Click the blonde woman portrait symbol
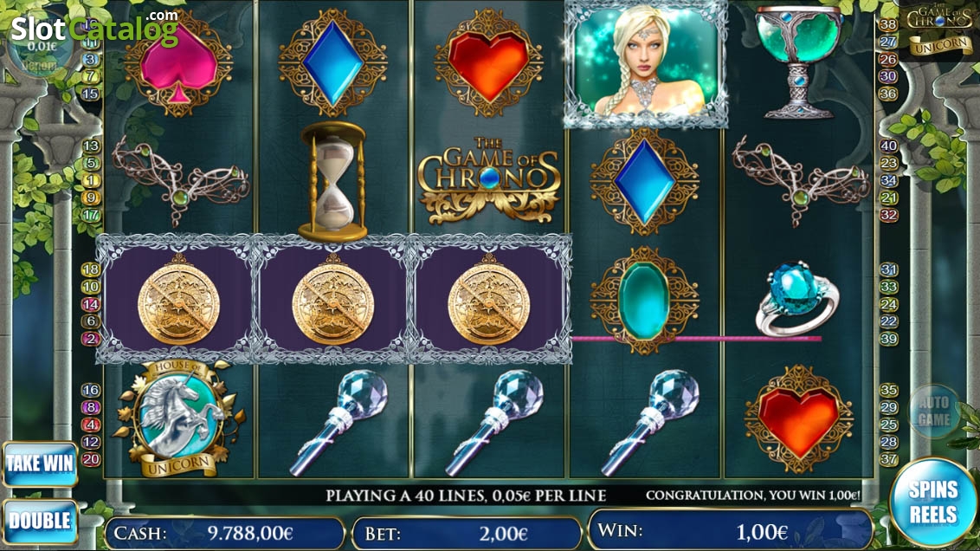Viewport: 980px width, 551px height. click(x=646, y=63)
